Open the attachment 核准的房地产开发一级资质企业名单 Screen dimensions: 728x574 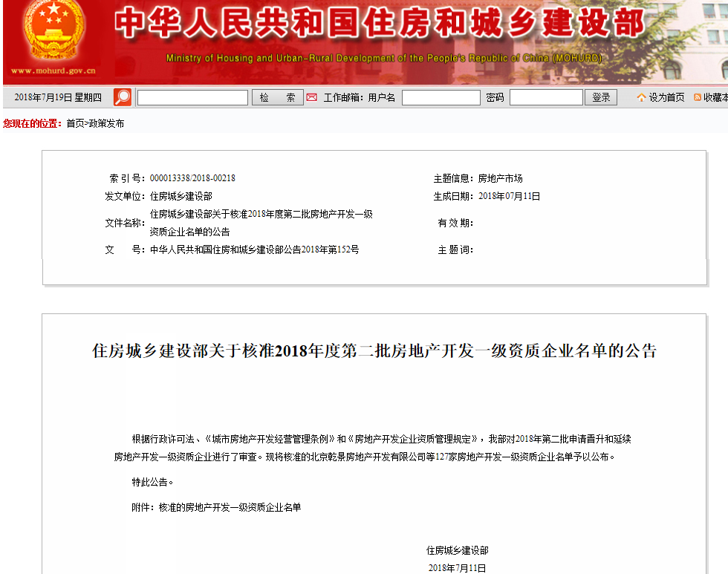pos(230,507)
